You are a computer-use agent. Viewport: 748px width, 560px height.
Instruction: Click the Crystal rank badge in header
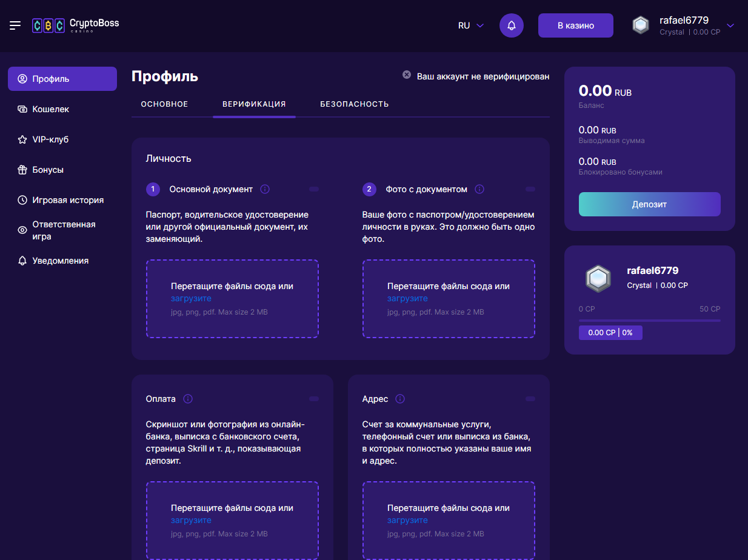[x=641, y=25]
